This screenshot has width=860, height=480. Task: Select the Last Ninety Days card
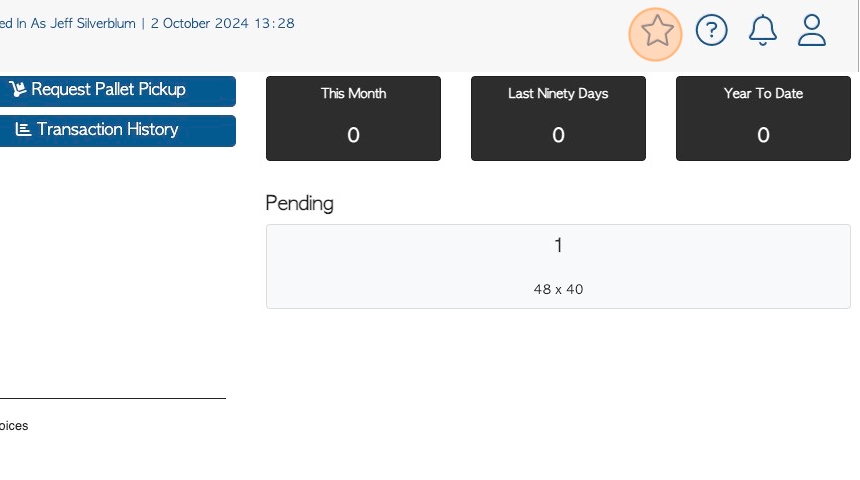click(x=558, y=118)
